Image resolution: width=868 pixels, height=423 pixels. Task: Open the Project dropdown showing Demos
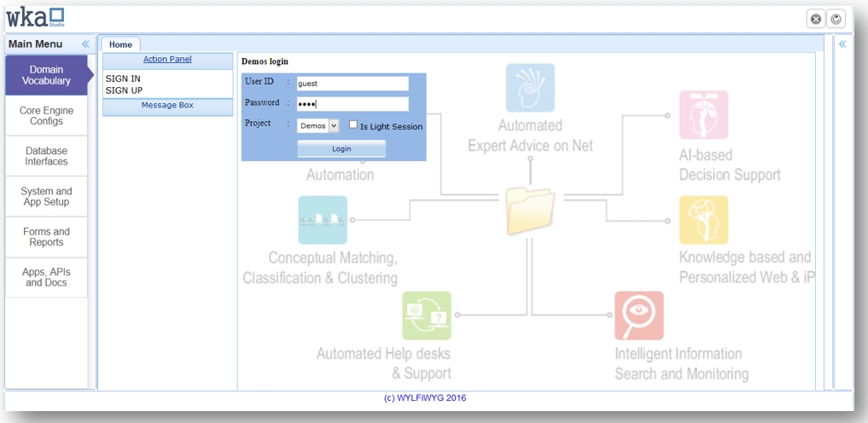click(318, 125)
